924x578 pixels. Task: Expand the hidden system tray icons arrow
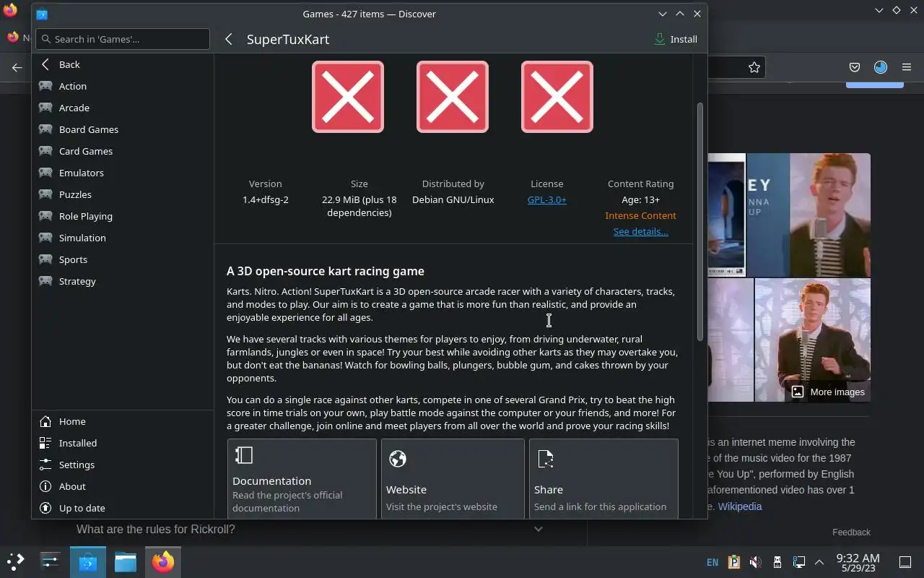click(x=819, y=562)
